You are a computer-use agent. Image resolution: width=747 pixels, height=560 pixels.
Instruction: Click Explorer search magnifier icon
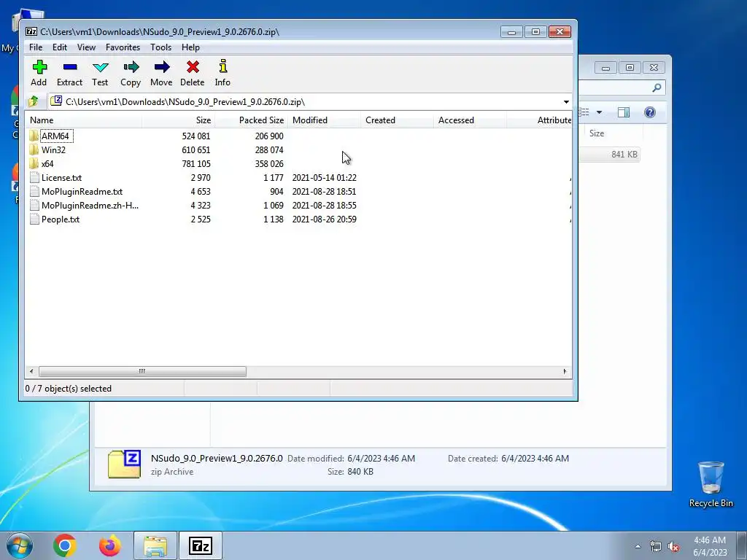(657, 87)
